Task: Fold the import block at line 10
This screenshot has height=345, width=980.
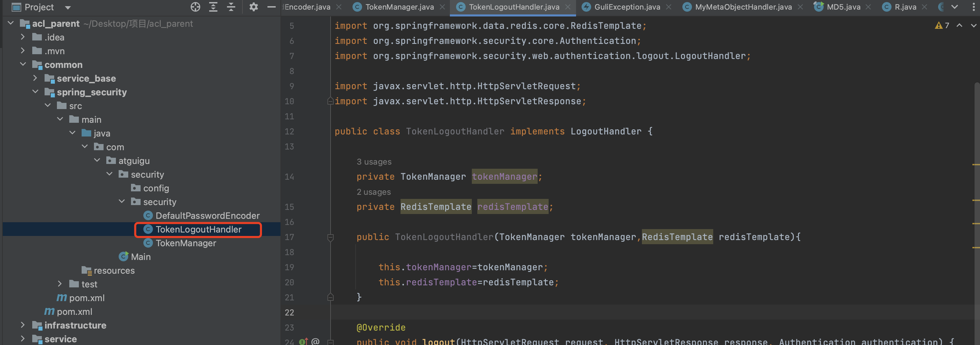Action: [330, 101]
